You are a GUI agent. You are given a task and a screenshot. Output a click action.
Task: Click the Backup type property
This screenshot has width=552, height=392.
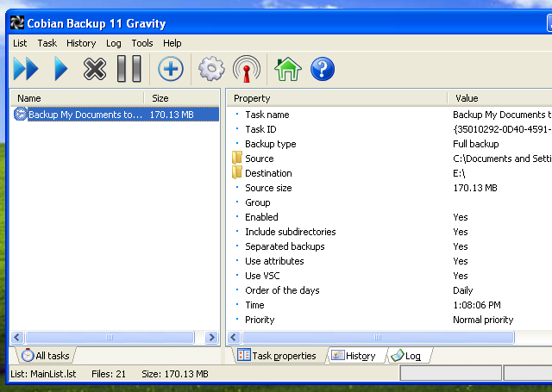click(270, 144)
